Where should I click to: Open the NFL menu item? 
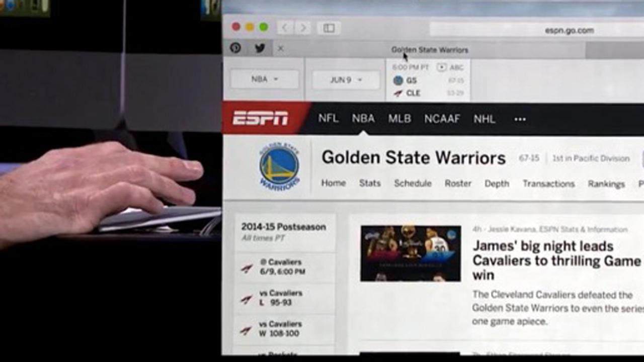(x=328, y=118)
